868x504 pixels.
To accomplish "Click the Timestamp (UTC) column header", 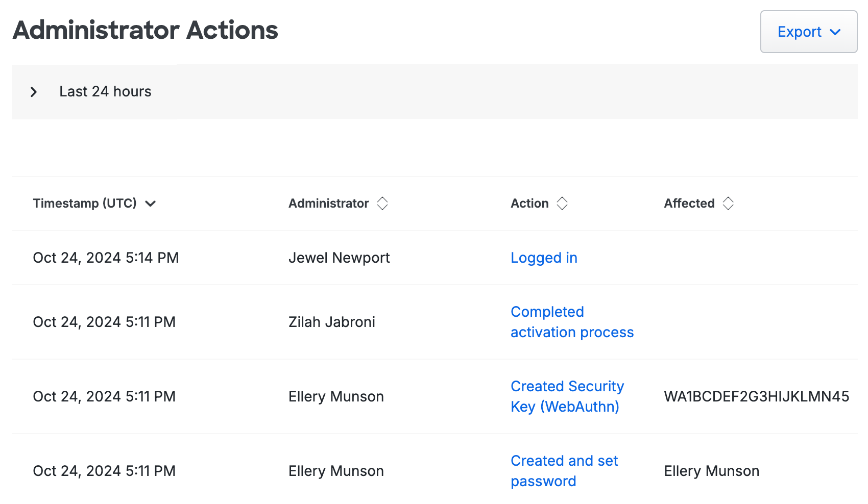I will tap(85, 203).
